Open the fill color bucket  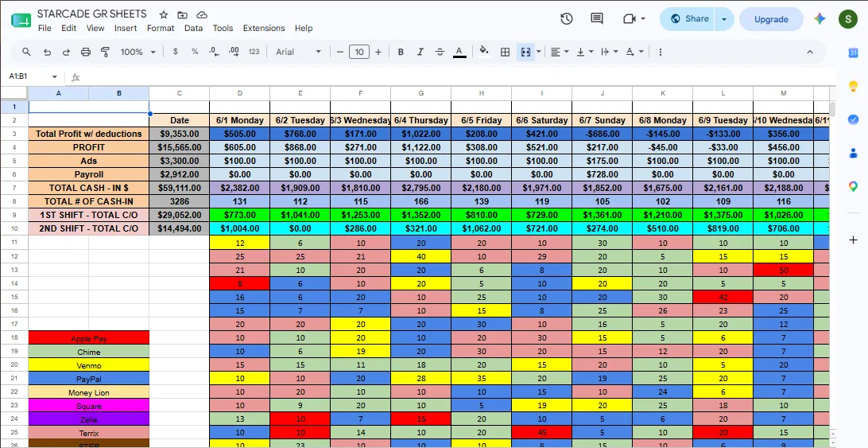tap(484, 52)
